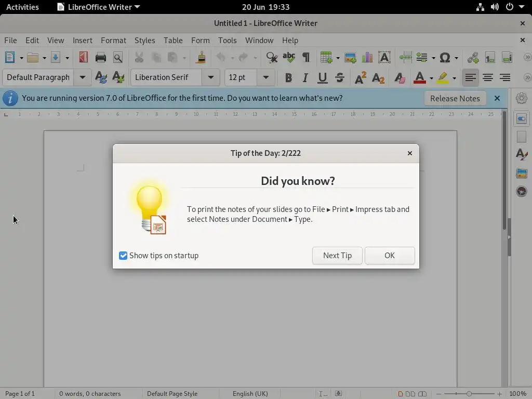Toggle Formatting Marks pilcrow
The image size is (532, 399).
pos(306,57)
